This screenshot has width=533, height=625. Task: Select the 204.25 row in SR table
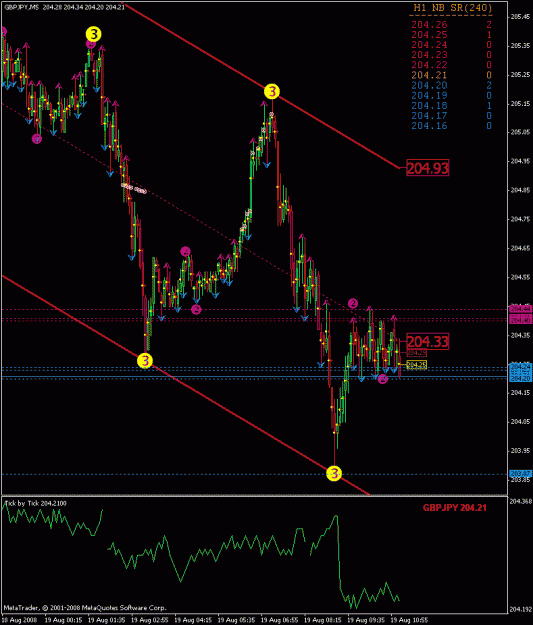pyautogui.click(x=451, y=35)
